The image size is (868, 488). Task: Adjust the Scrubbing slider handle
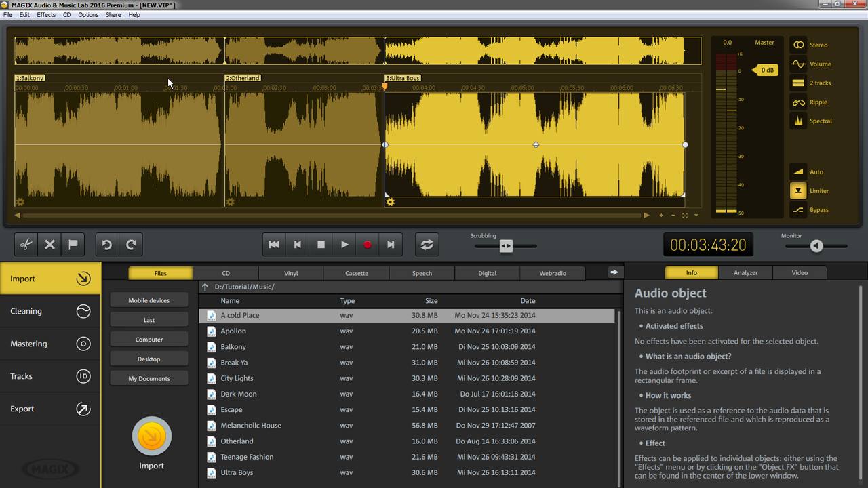tap(506, 246)
